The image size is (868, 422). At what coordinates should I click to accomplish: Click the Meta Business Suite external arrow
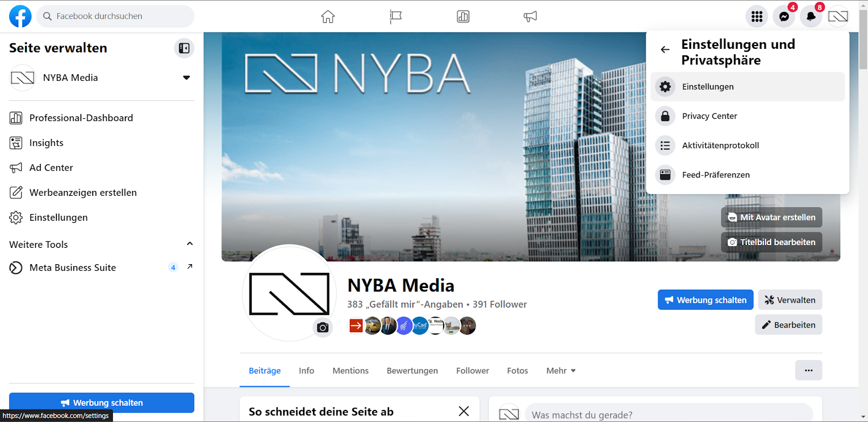pos(190,266)
